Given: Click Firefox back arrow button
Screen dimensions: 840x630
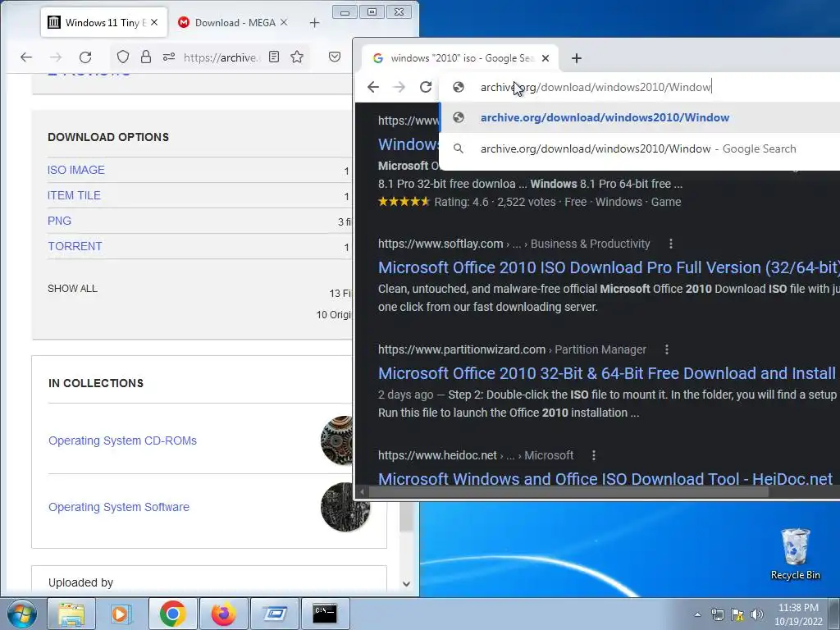Looking at the screenshot, I should (x=26, y=57).
